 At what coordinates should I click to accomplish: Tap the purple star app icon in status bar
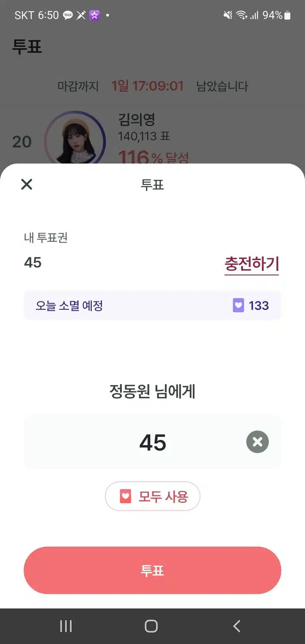(95, 15)
